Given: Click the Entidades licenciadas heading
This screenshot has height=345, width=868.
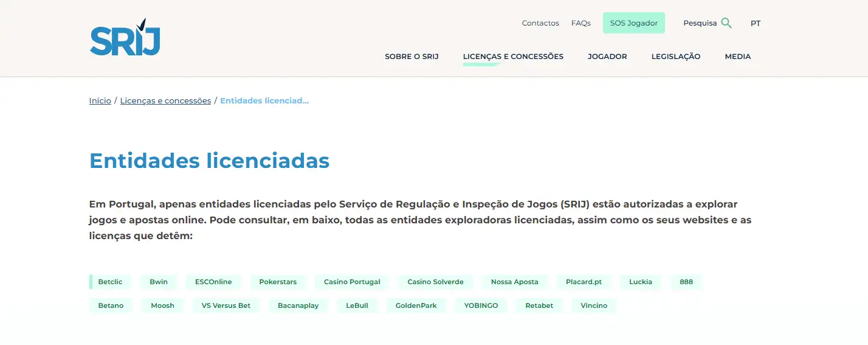Looking at the screenshot, I should tap(209, 161).
